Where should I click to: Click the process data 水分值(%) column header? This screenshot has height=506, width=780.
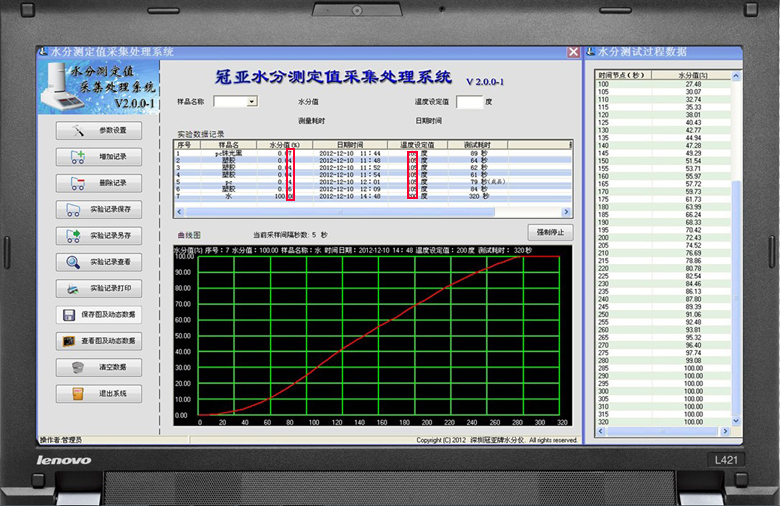pyautogui.click(x=691, y=75)
